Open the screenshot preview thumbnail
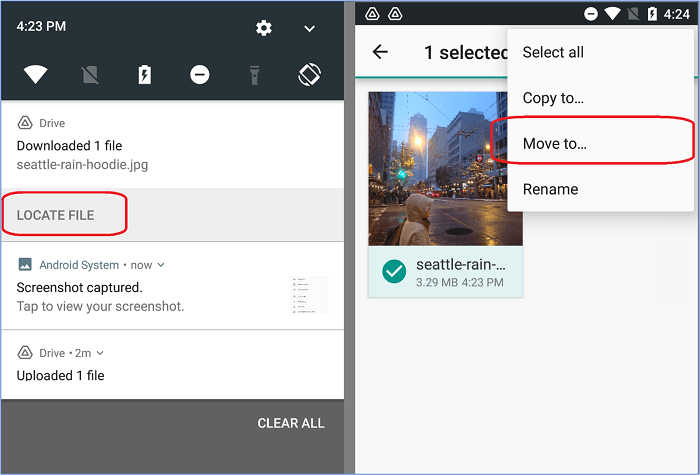The image size is (700, 475). point(309,295)
